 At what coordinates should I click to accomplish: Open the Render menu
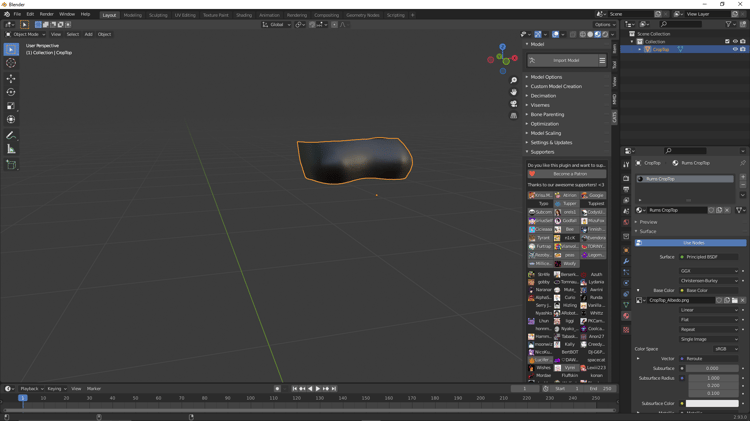pos(46,14)
